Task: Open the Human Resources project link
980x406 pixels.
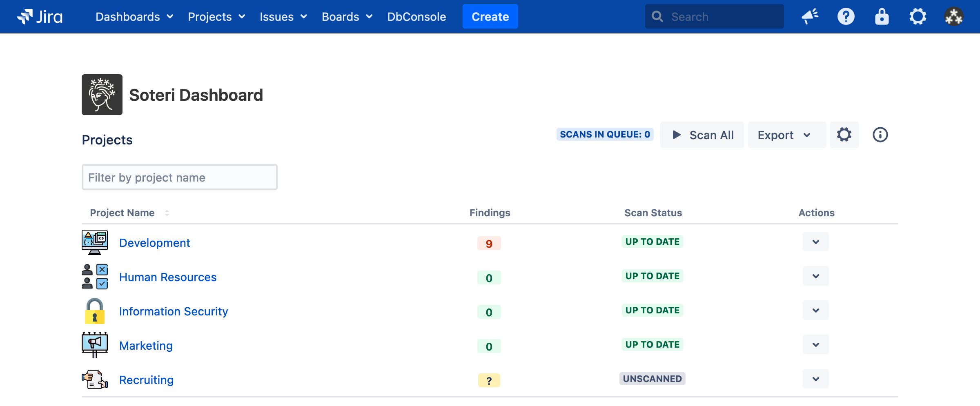Action: 168,277
